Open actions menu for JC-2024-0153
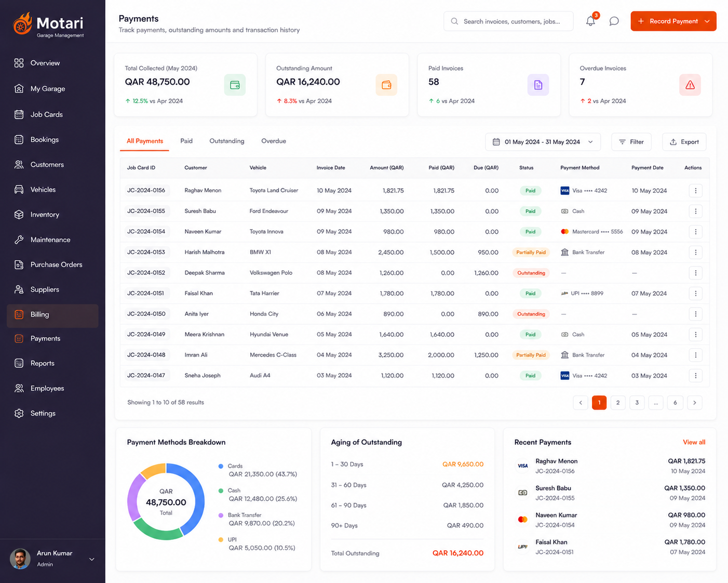This screenshot has width=728, height=583. [696, 253]
